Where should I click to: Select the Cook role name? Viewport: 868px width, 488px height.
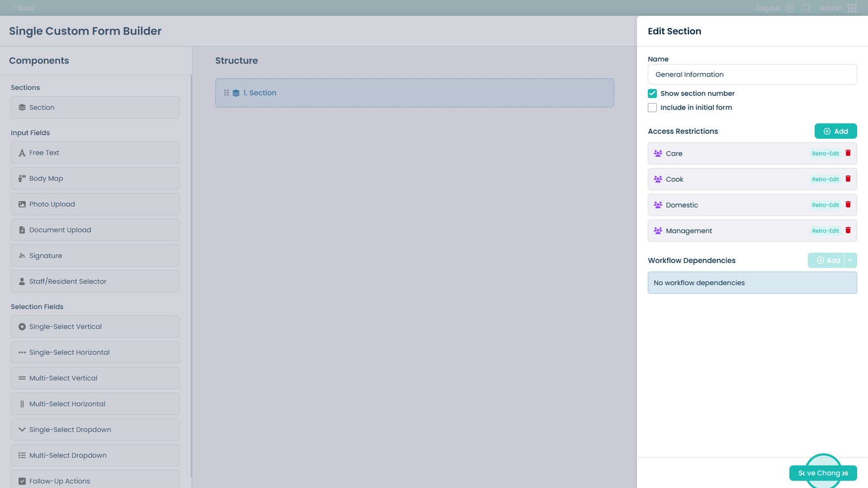[674, 179]
